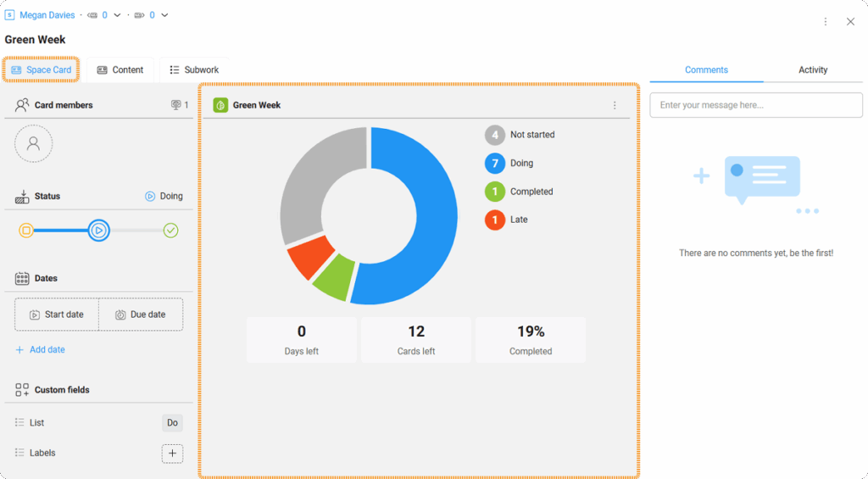This screenshot has width=868, height=479.
Task: Open the List field value 'Do'
Action: (x=172, y=422)
